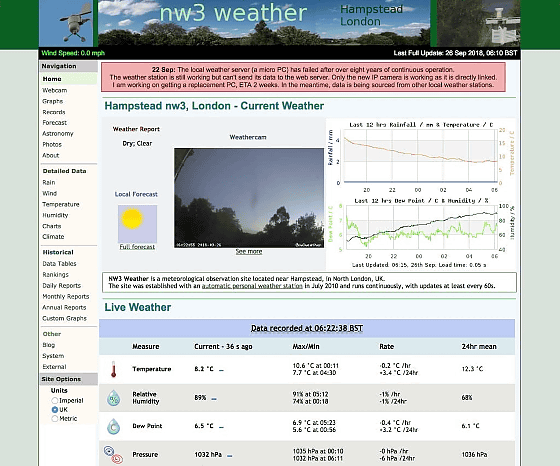Click the humidity droplet percent icon
The image size is (560, 466).
coord(114,398)
